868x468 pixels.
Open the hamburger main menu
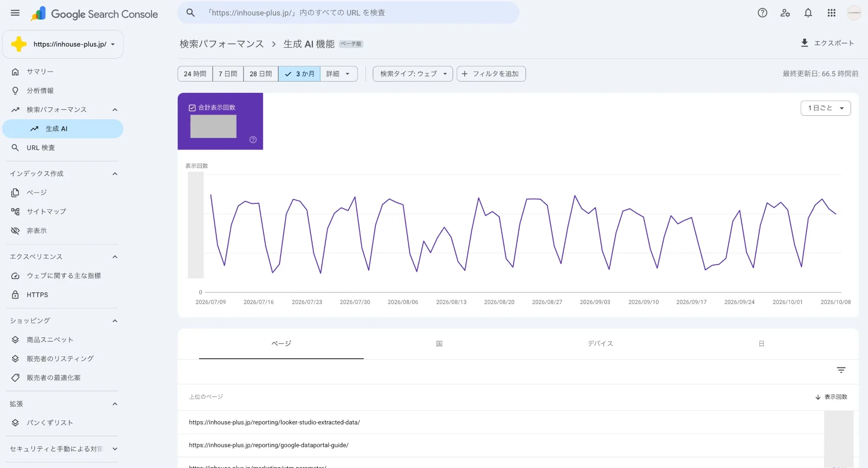tap(15, 13)
